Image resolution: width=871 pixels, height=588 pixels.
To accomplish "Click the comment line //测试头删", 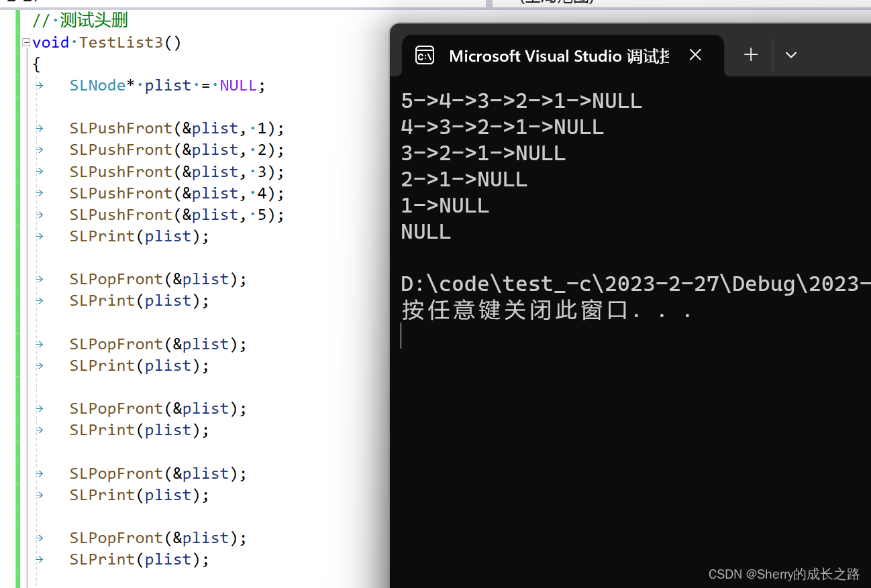I will point(80,20).
